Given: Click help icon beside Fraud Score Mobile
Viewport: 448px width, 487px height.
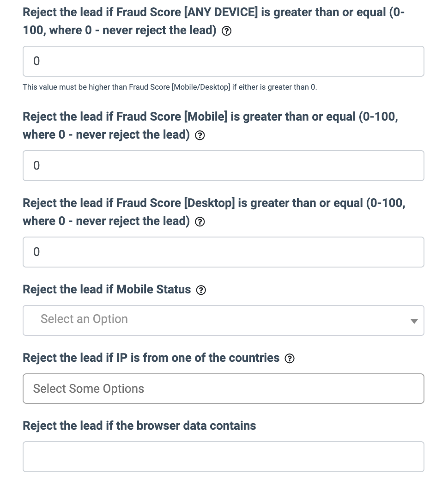Looking at the screenshot, I should tap(200, 135).
